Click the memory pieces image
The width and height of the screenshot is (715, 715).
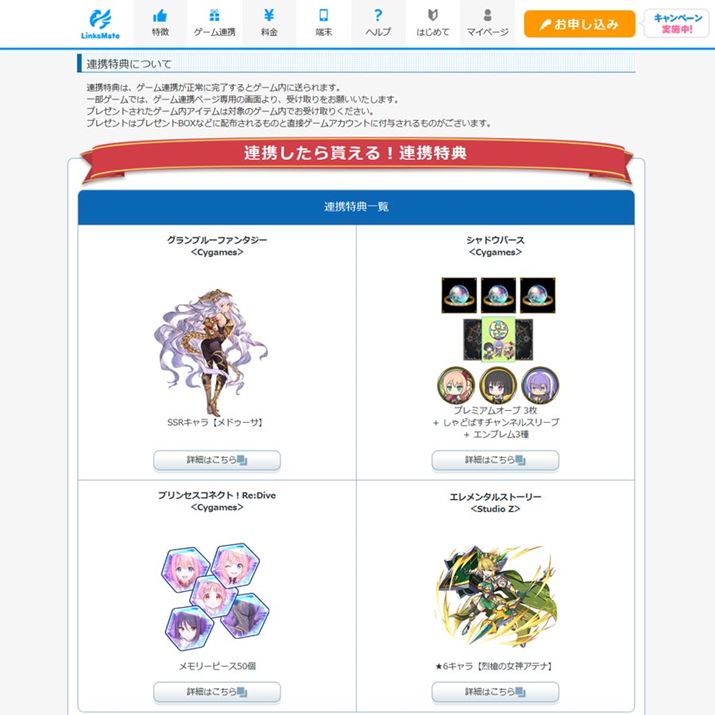tap(215, 596)
